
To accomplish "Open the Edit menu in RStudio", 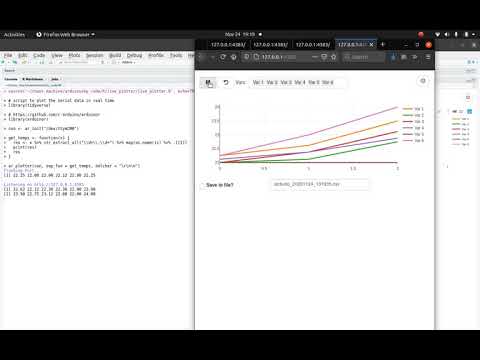I will point(23,55).
